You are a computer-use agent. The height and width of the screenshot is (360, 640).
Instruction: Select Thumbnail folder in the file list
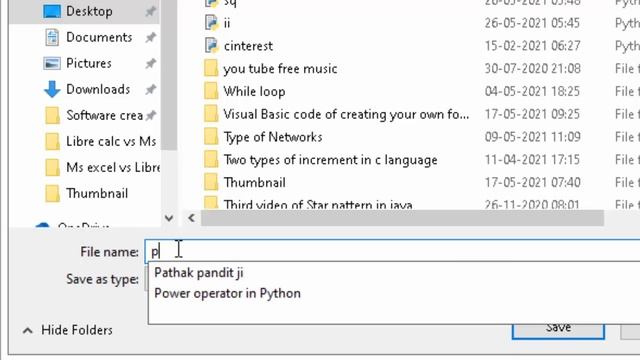point(254,183)
